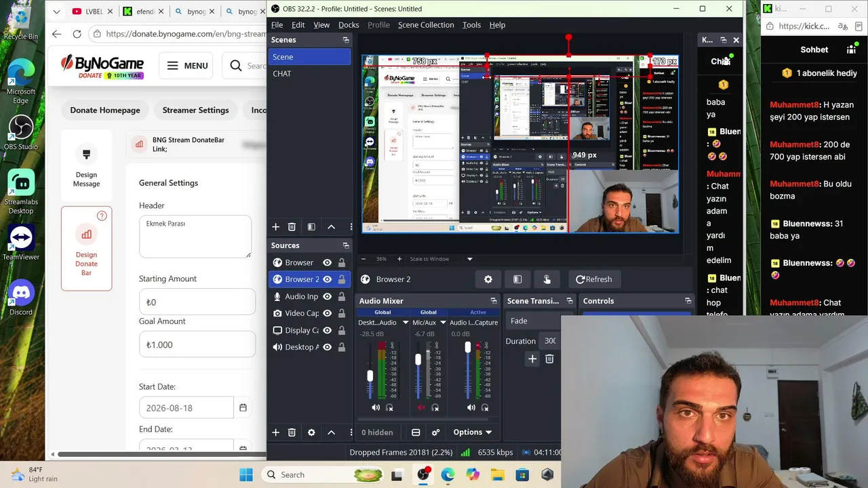Hide the Video Capture source
The width and height of the screenshot is (868, 488).
328,313
